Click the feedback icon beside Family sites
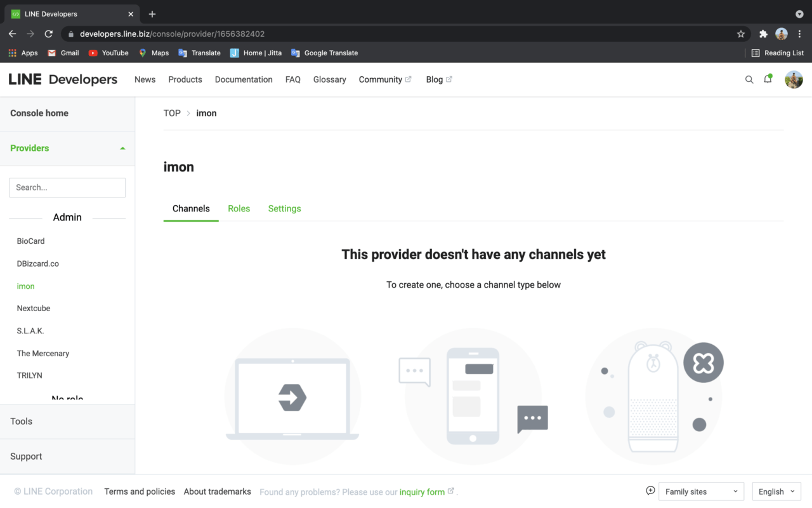This screenshot has width=812, height=508. (650, 491)
